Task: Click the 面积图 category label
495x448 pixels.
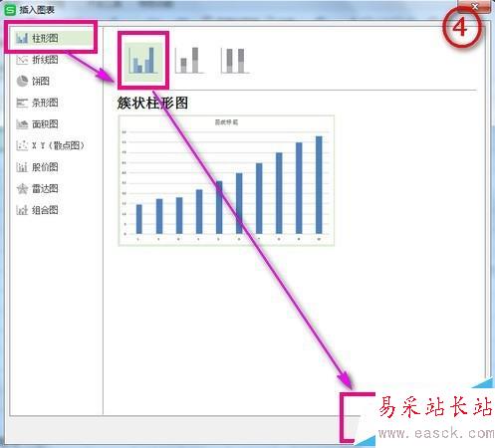Action: click(x=45, y=124)
